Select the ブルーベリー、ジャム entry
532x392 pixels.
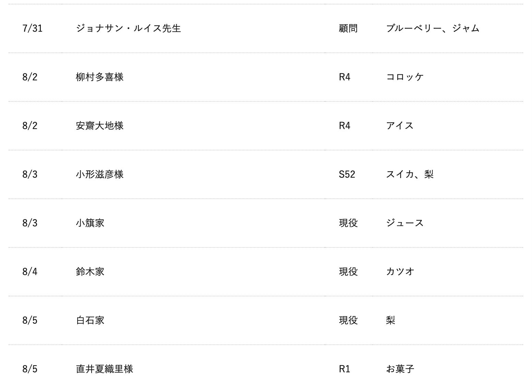pos(433,28)
